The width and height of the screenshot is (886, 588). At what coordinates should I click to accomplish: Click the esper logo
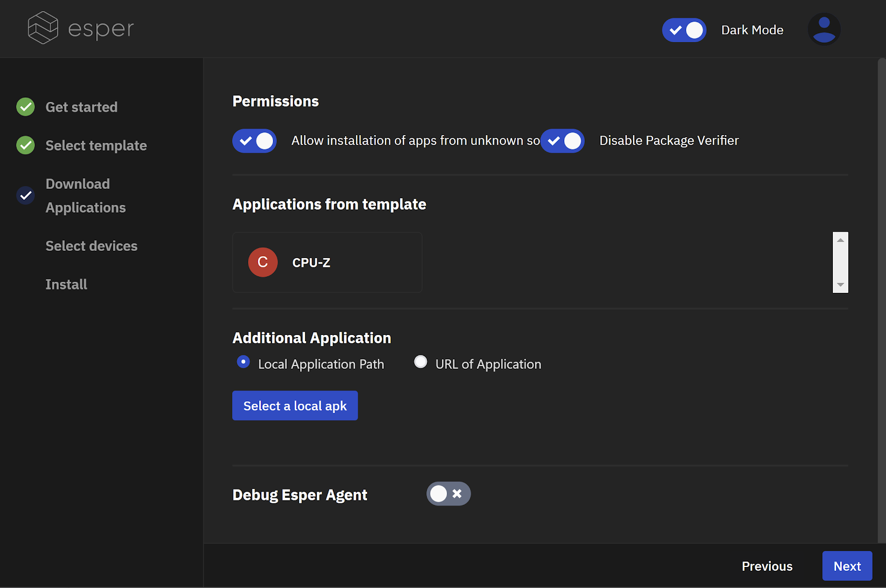pyautogui.click(x=80, y=28)
